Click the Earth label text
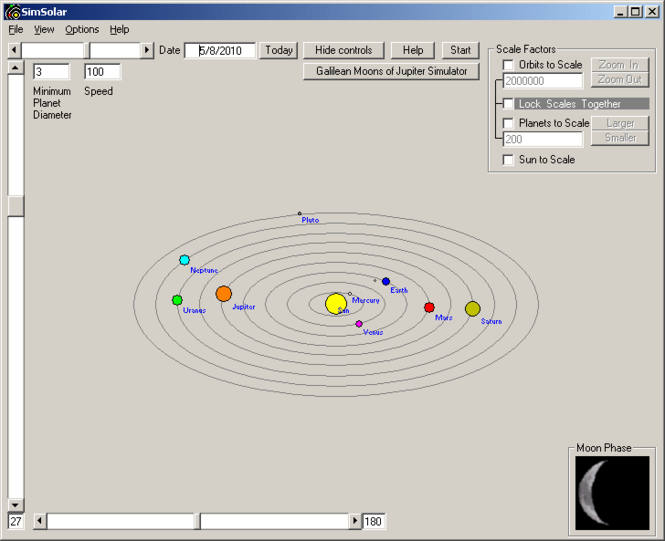665x541 pixels. pyautogui.click(x=399, y=290)
